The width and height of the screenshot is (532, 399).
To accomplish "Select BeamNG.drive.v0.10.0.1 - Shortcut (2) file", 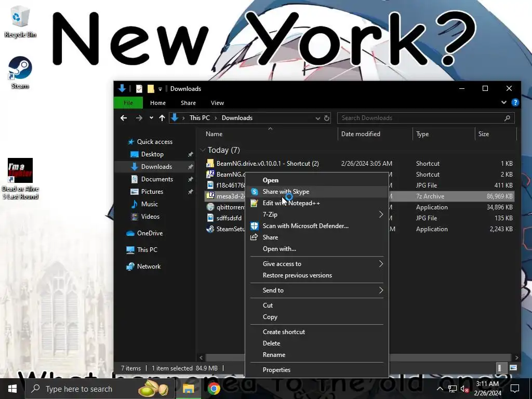I will pos(268,164).
